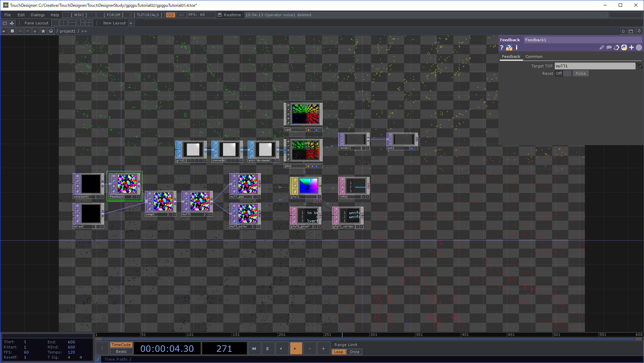This screenshot has width=644, height=363.
Task: Click the plus icon in the path bar
Action: tap(35, 31)
